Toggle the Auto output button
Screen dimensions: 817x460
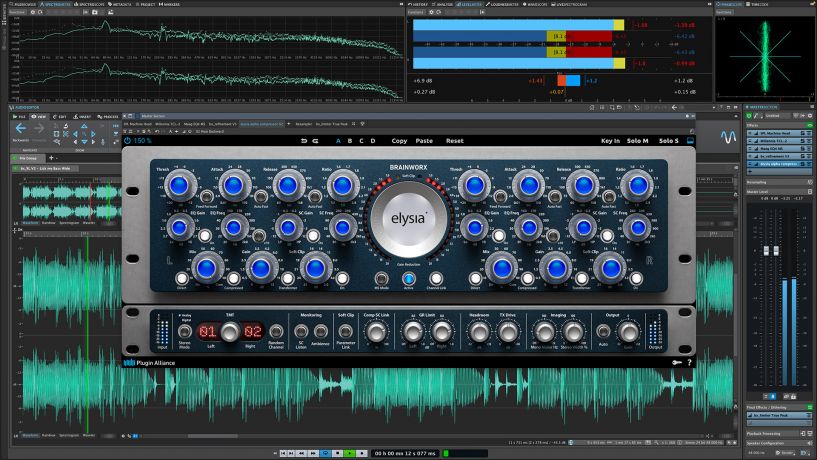click(603, 331)
